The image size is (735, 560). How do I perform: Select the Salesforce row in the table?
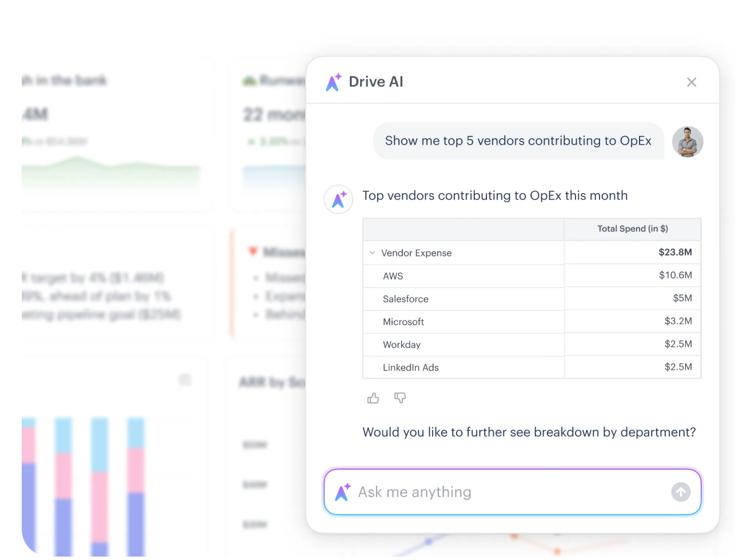[406, 299]
